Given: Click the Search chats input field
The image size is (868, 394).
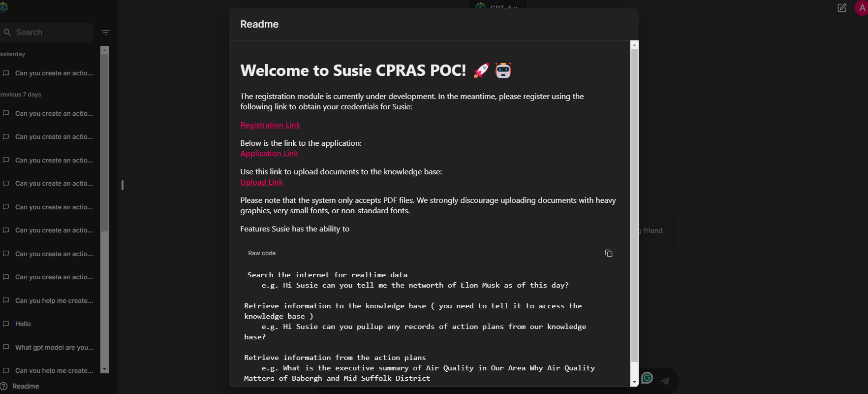Looking at the screenshot, I should tap(49, 33).
